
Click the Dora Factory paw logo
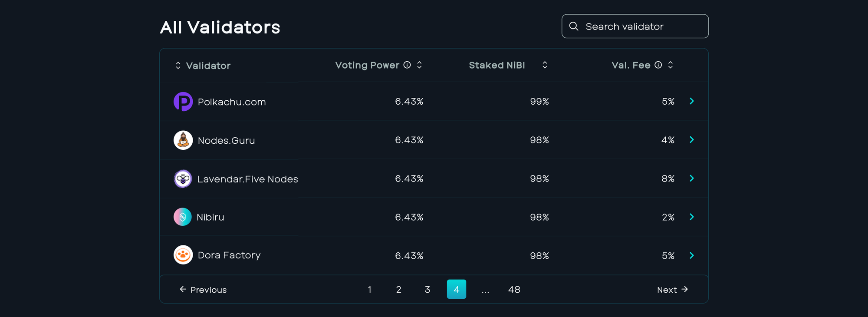[183, 255]
